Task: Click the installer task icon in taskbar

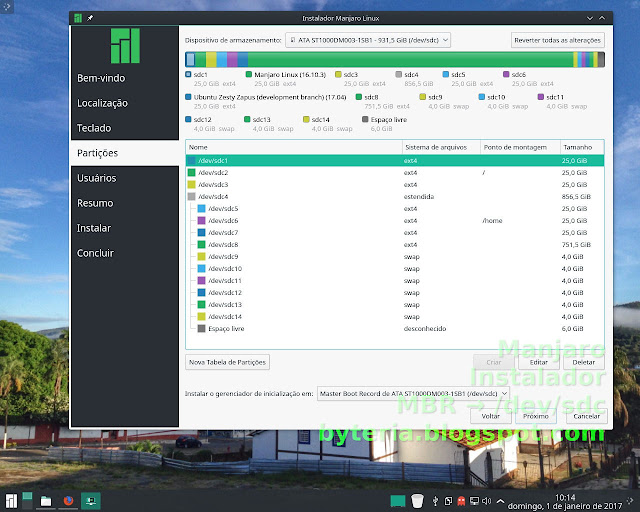Action: point(91,501)
